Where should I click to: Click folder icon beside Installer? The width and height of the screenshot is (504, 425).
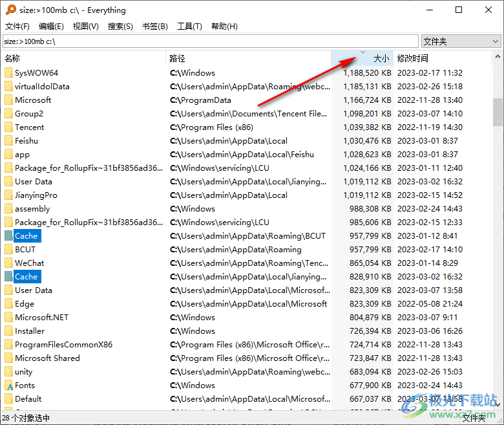8,331
